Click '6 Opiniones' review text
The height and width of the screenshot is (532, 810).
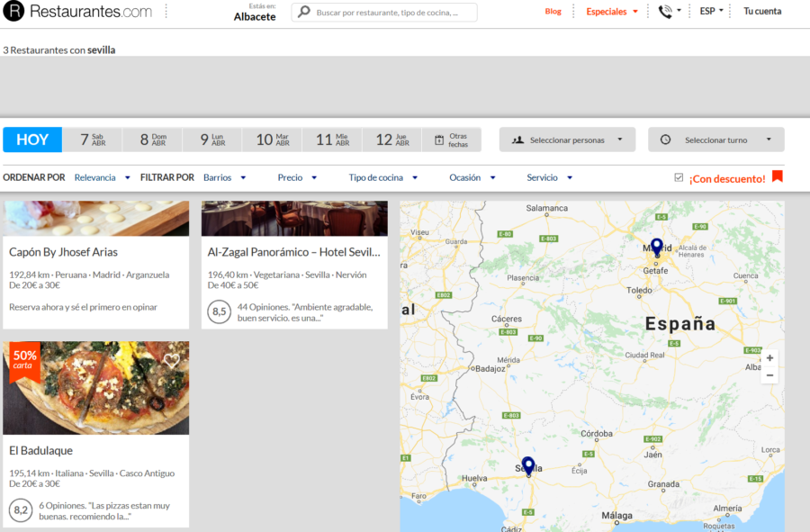(104, 510)
